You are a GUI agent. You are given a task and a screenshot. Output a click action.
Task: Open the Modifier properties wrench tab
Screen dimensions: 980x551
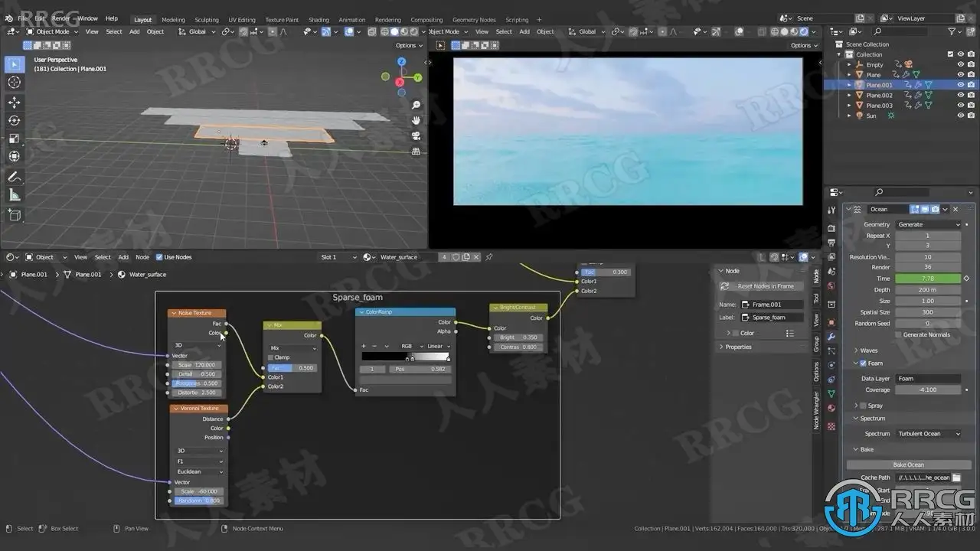[x=831, y=337]
